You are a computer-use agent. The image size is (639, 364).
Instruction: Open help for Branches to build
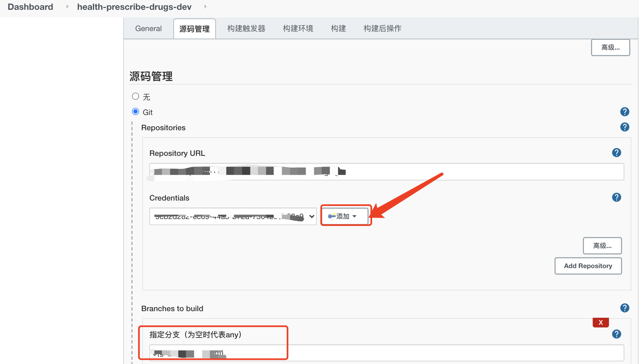tap(625, 308)
